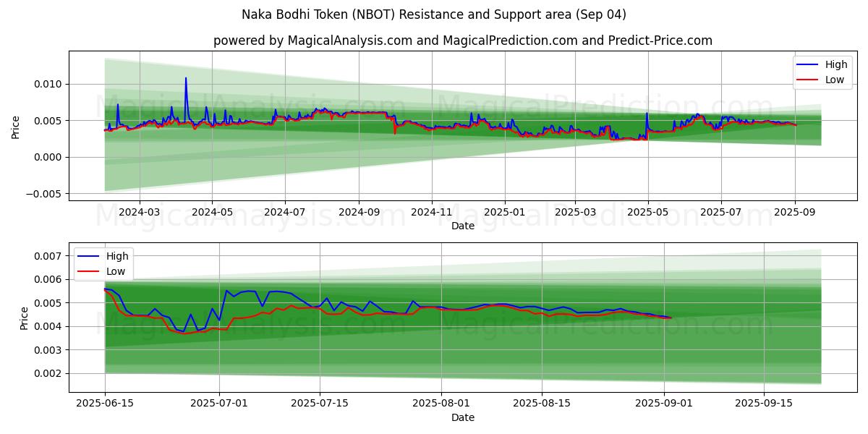Click the '2024-05' x-axis label
Screen dimensions: 868x434
[212, 213]
